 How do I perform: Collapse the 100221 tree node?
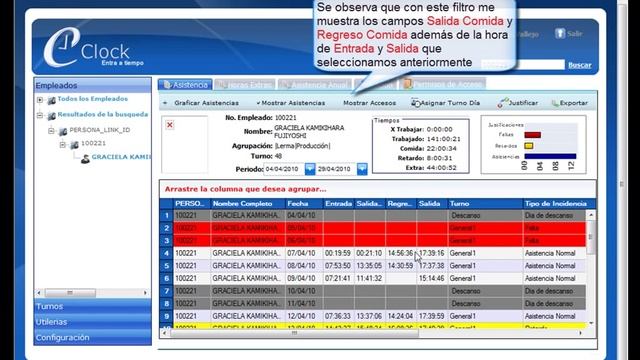coord(62,144)
